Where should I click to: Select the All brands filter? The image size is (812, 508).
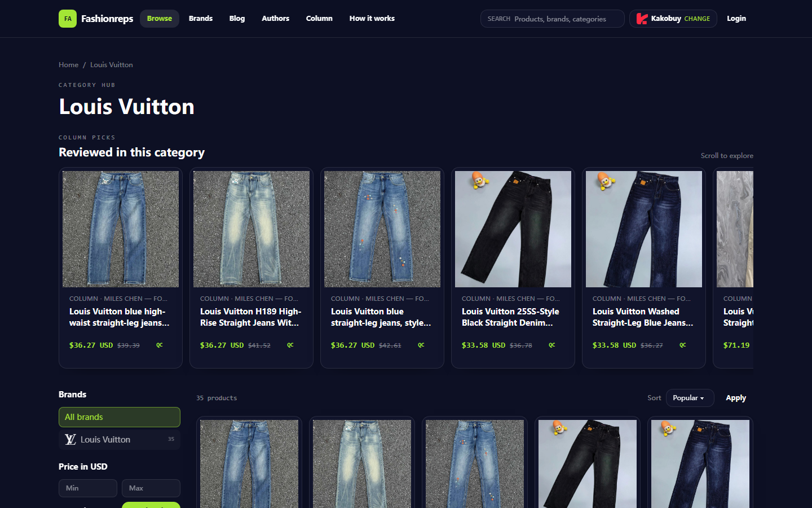click(120, 417)
